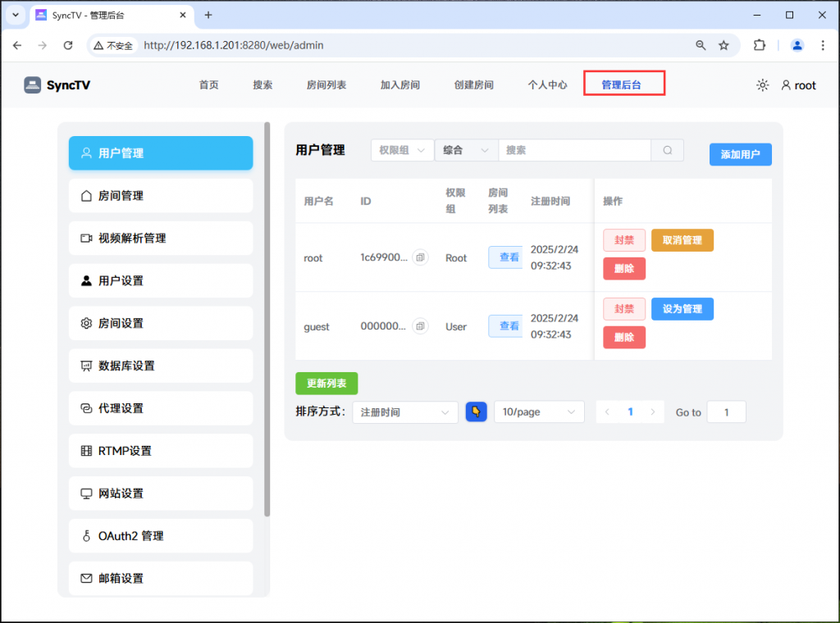Open 个人中心 from the top navigation

tap(547, 84)
